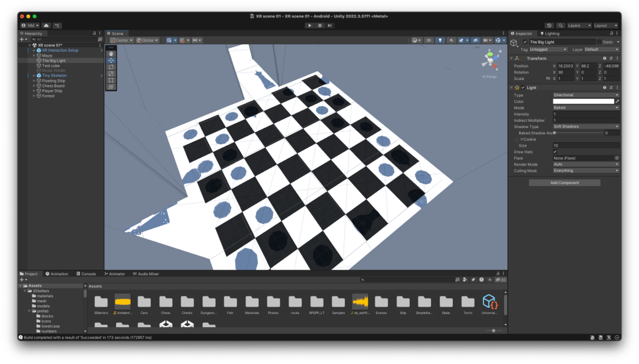Image resolution: width=639 pixels, height=364 pixels.
Task: Uncheck the Draw Halo checkbox
Action: (x=555, y=152)
